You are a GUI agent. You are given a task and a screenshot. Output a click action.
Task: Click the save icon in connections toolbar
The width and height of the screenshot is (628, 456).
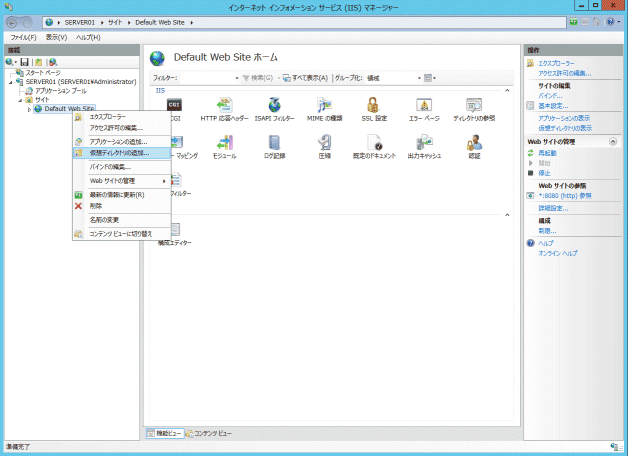click(x=24, y=62)
